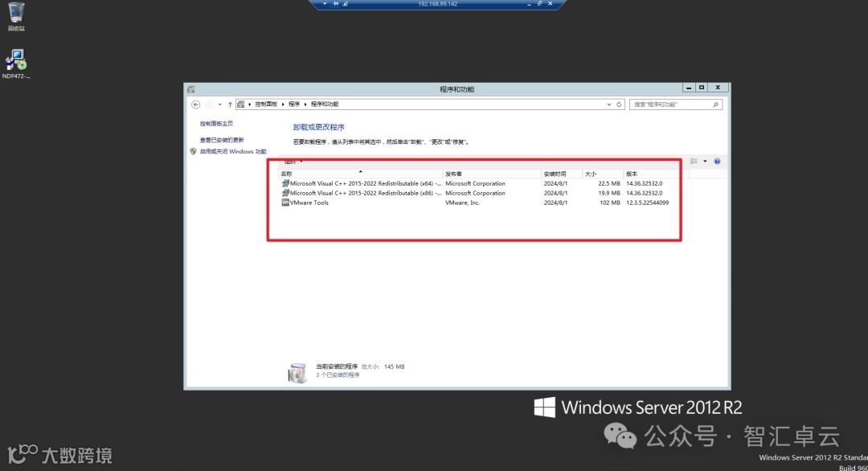Click the Visual C++ (x64) installer icon
This screenshot has width=868, height=471.
(x=285, y=183)
